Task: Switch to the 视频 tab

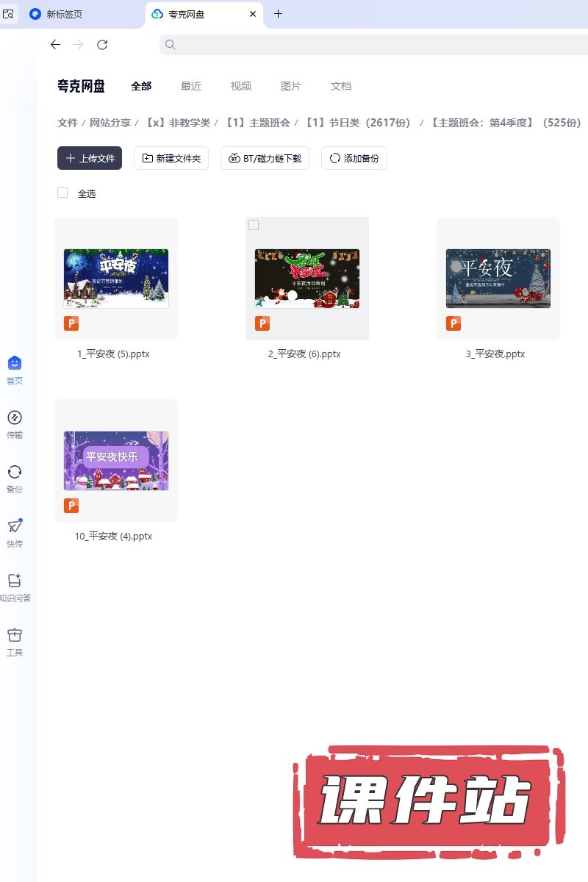Action: [x=241, y=86]
